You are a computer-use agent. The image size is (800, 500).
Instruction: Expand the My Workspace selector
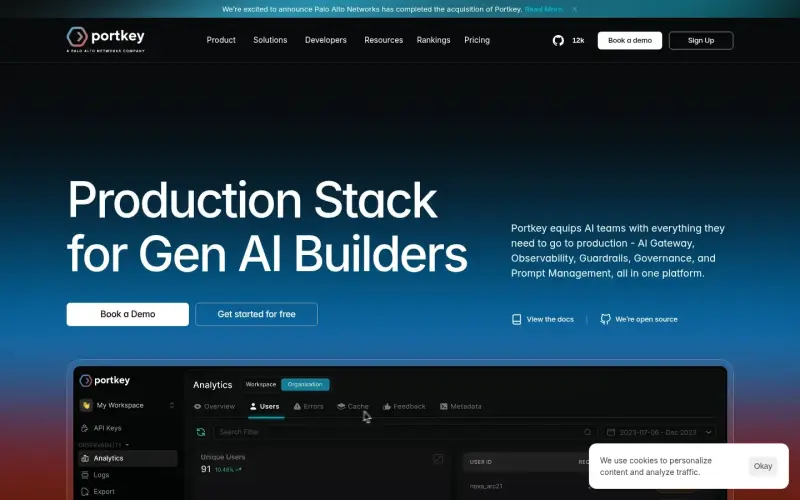[172, 405]
